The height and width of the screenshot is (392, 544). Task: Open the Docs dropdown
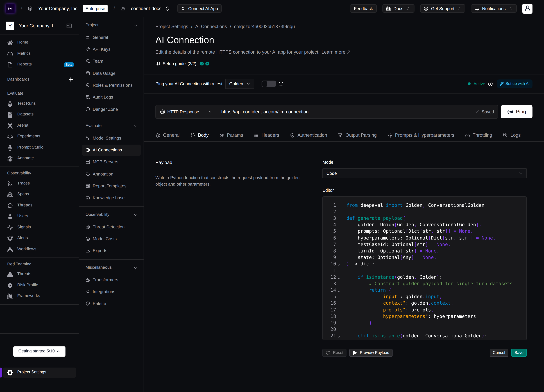[x=398, y=9]
